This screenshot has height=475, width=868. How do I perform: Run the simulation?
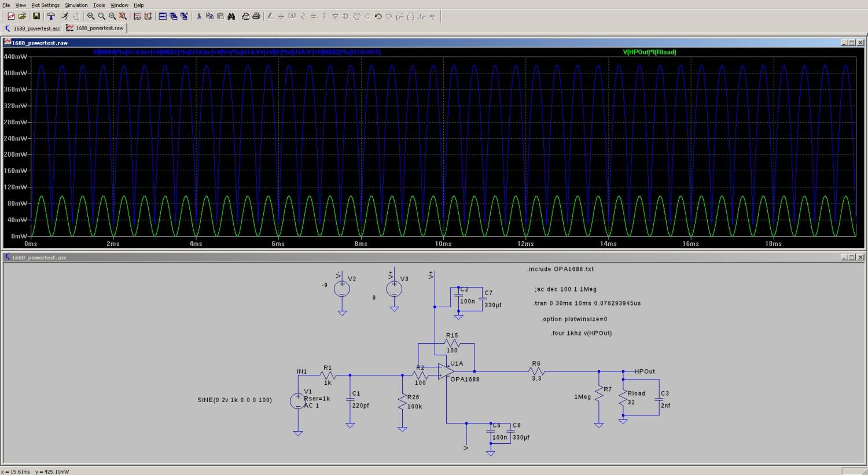(x=65, y=16)
